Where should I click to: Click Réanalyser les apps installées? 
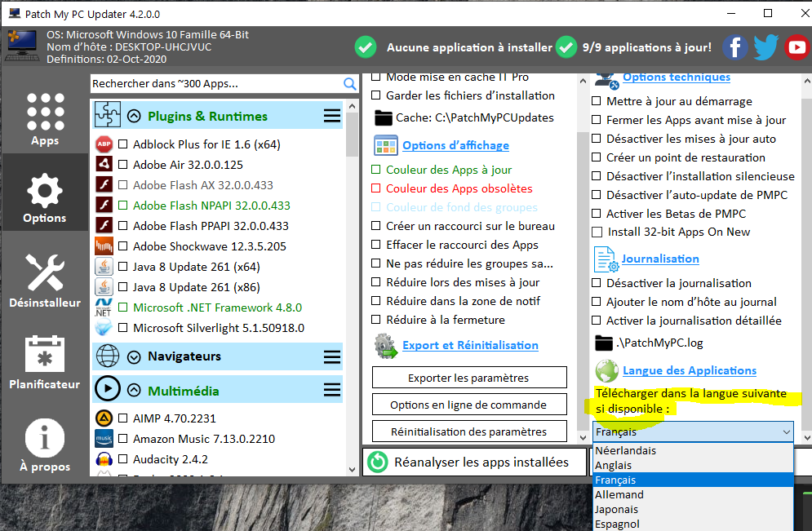[474, 462]
